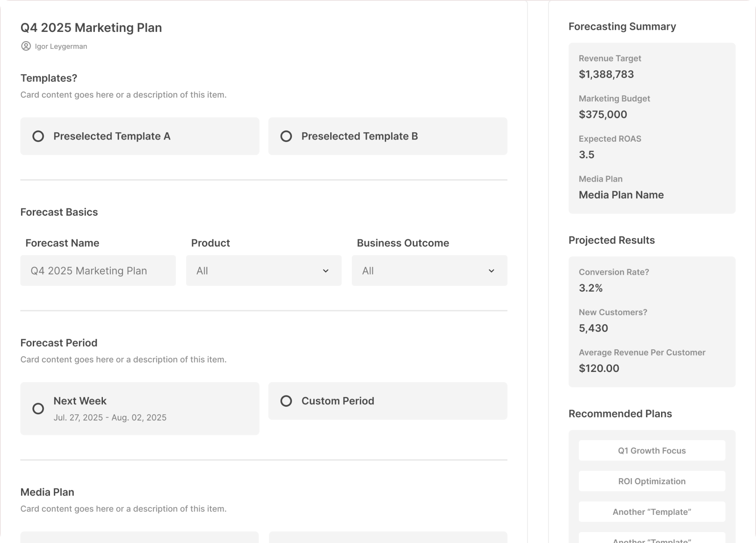Screen dimensions: 756x543
Task: Pick the Custom Period radio option
Action: pos(286,401)
